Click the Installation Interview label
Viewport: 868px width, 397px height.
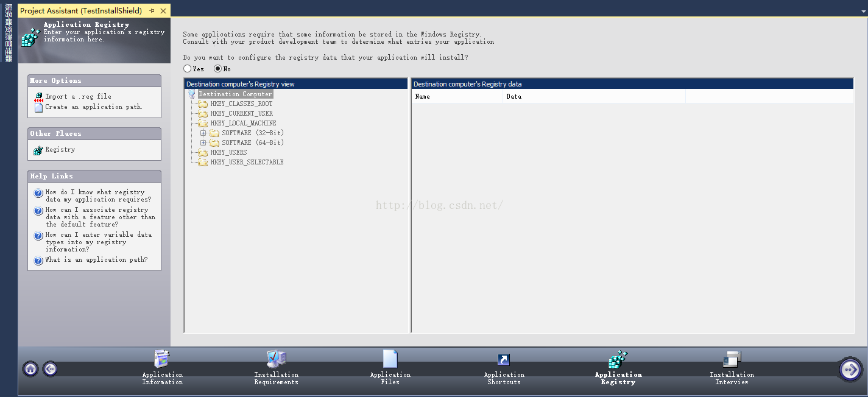(732, 378)
